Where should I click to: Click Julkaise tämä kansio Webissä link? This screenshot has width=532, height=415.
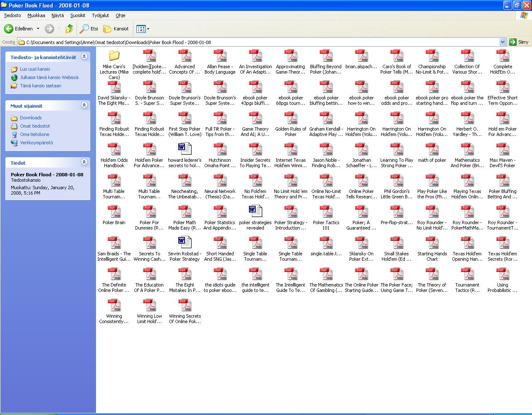pos(49,77)
